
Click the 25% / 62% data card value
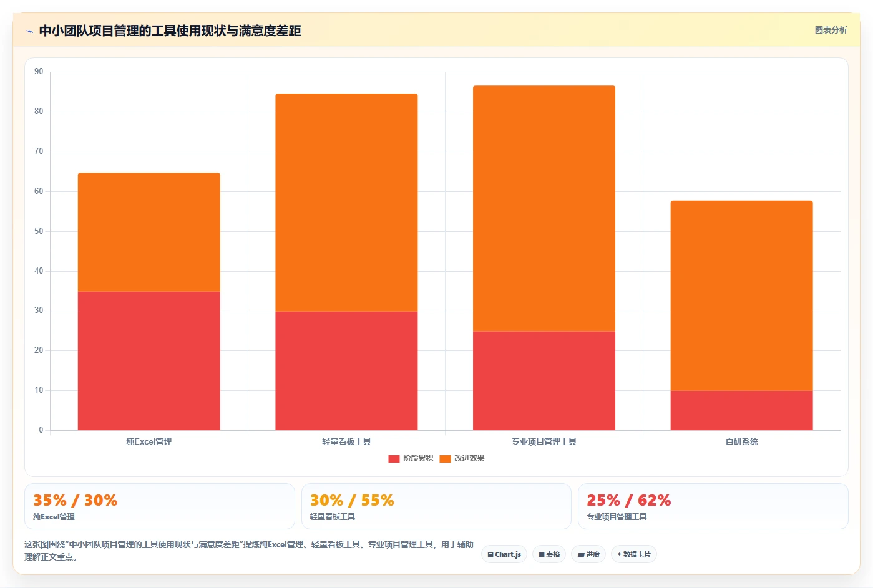click(x=628, y=500)
